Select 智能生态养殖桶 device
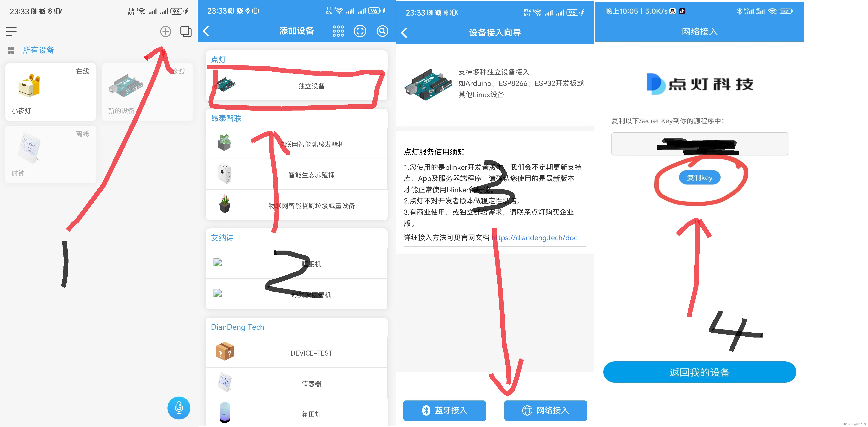868x427 pixels. pyautogui.click(x=296, y=174)
